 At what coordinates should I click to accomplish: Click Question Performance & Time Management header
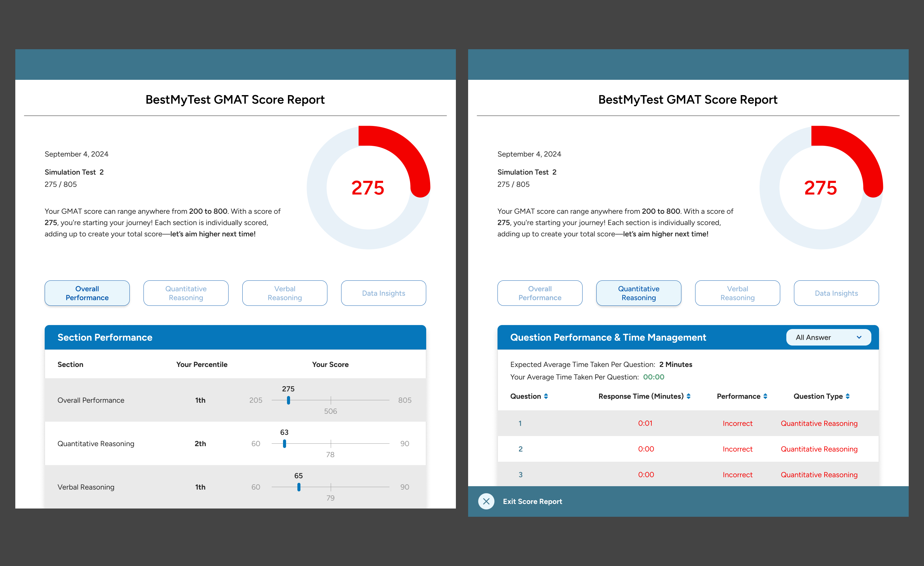click(608, 337)
